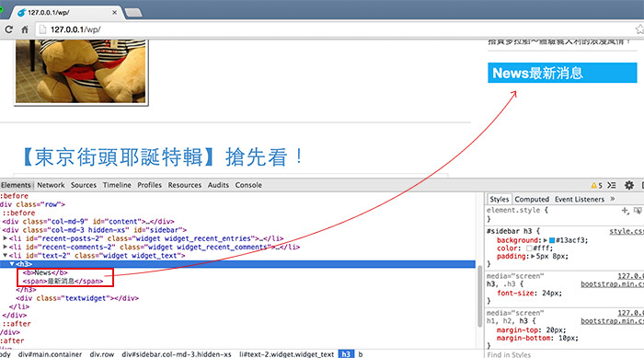Expand the background shorthand property triangle
This screenshot has height=358, width=644.
[x=546, y=240]
